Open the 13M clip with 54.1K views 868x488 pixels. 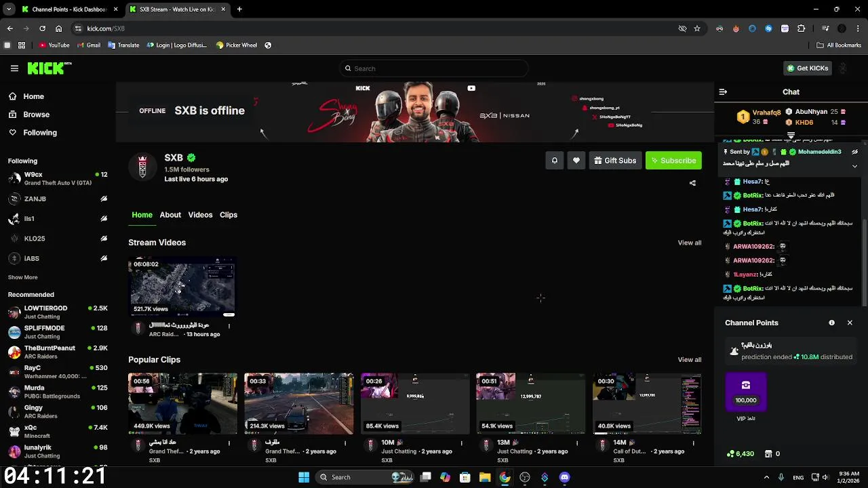click(x=530, y=403)
